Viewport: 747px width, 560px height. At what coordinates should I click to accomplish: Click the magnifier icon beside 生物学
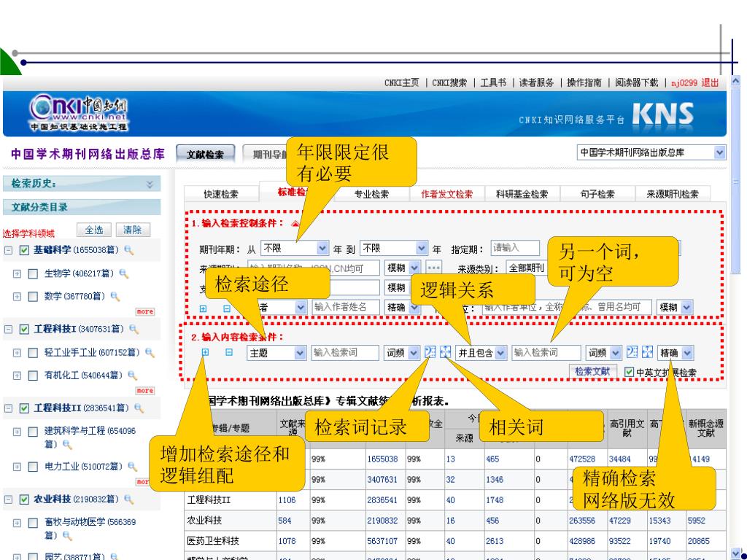[x=123, y=273]
